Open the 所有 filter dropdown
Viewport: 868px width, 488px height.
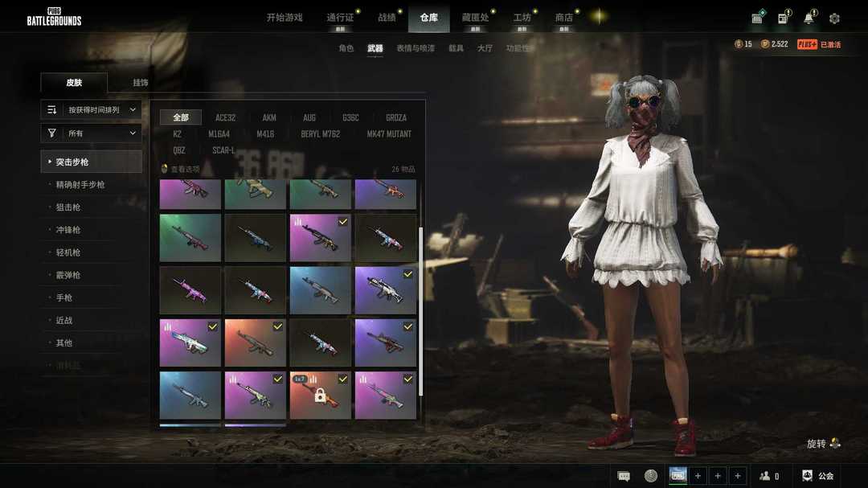[92, 133]
